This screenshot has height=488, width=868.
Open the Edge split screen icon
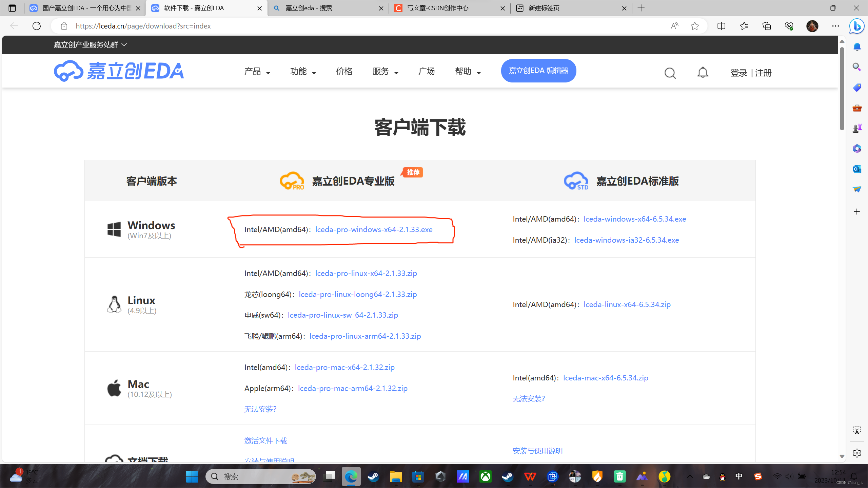721,26
